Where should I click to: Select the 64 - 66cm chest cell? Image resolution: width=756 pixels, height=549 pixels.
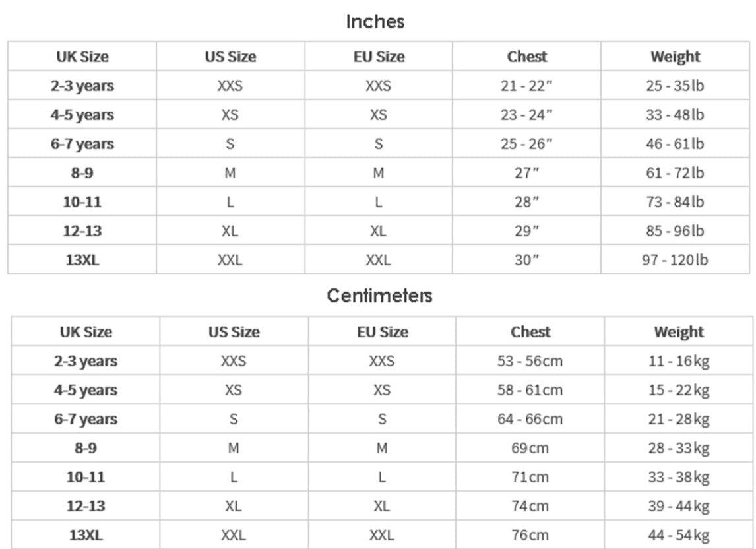click(530, 419)
